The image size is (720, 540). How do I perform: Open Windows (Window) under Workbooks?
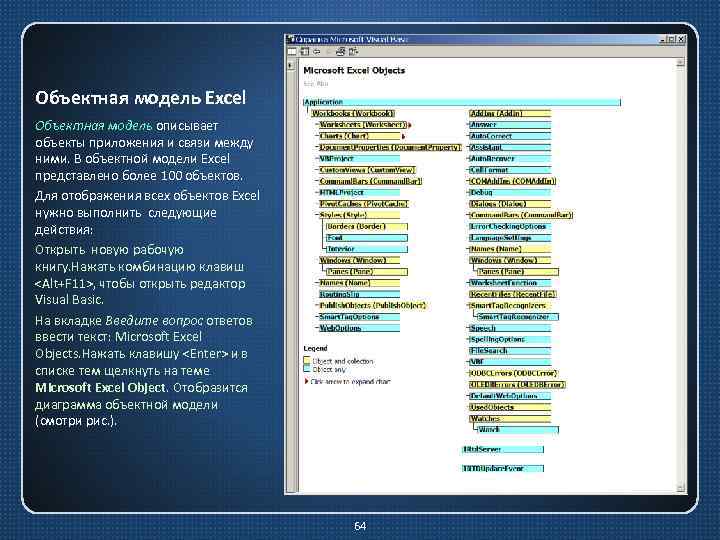[x=360, y=260]
